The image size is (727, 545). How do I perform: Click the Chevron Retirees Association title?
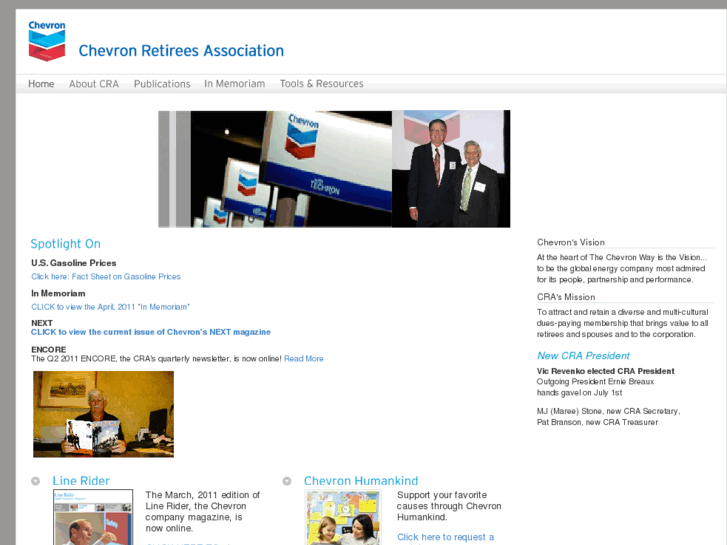point(181,51)
